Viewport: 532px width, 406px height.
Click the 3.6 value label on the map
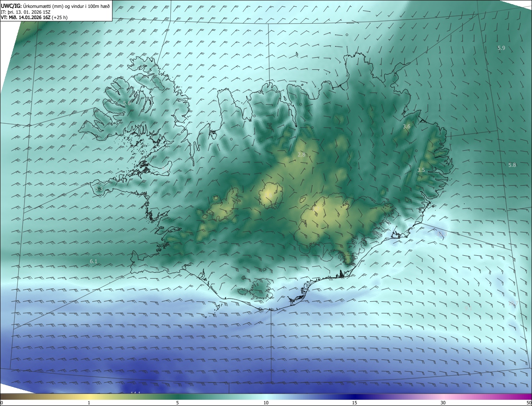pos(406,126)
